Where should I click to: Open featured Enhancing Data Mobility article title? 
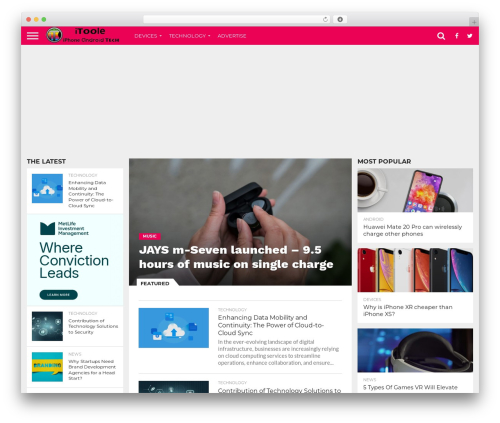pyautogui.click(x=271, y=325)
